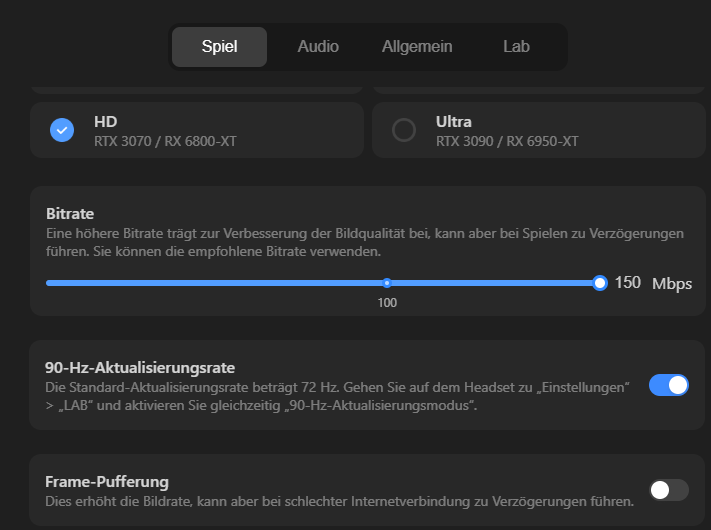This screenshot has height=530, width=711.
Task: Enable the Frame-Pufferung toggle
Action: (669, 490)
